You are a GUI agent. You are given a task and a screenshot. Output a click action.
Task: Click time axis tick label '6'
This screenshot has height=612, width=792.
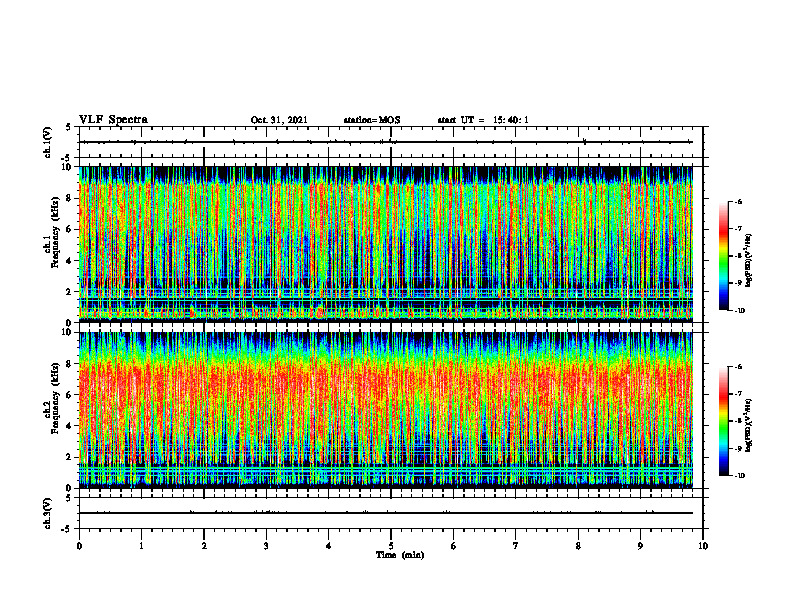click(454, 546)
